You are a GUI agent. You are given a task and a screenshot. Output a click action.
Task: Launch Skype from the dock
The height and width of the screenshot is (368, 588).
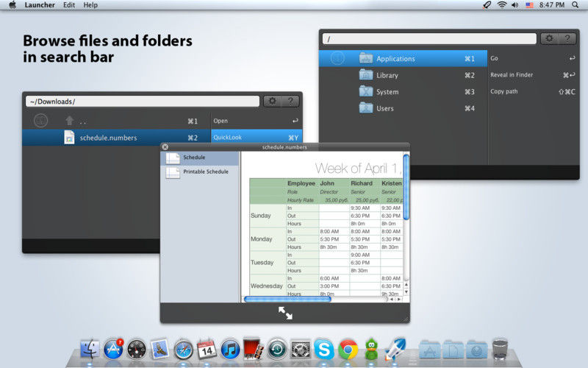point(324,350)
